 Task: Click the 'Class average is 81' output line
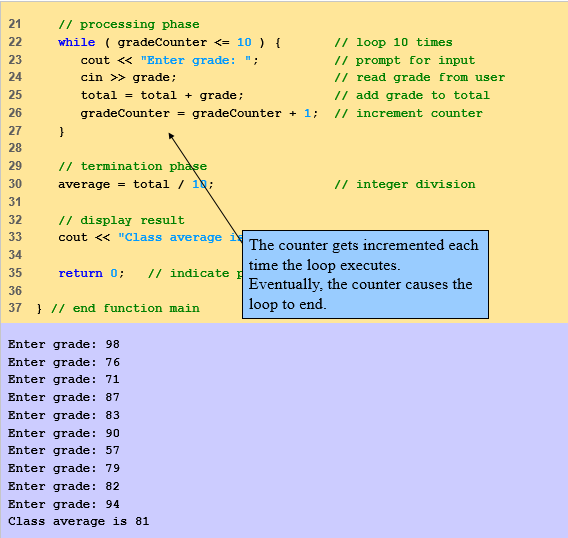(x=79, y=521)
